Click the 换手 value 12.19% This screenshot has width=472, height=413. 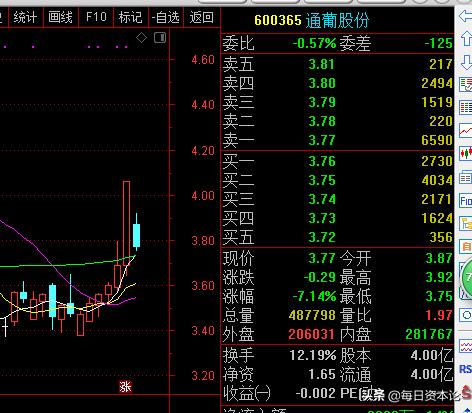point(313,355)
